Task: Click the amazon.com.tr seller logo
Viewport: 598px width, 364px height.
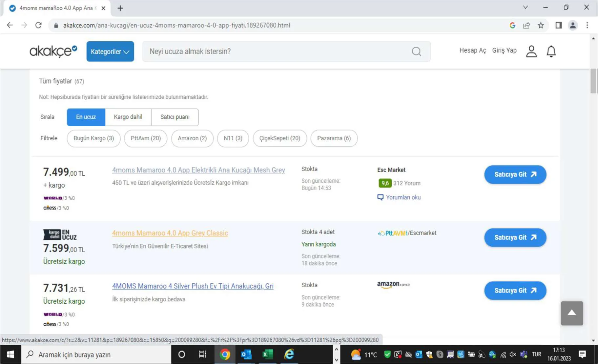Action: point(394,285)
